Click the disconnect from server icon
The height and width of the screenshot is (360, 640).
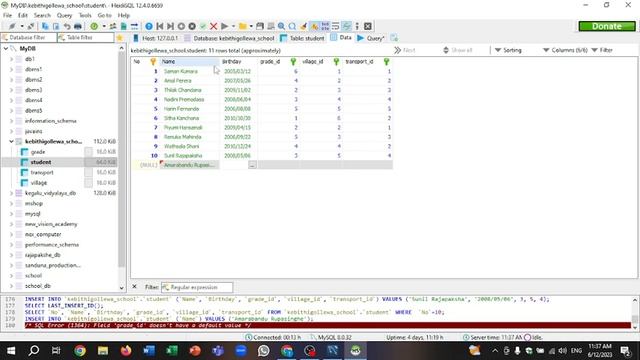(x=31, y=26)
